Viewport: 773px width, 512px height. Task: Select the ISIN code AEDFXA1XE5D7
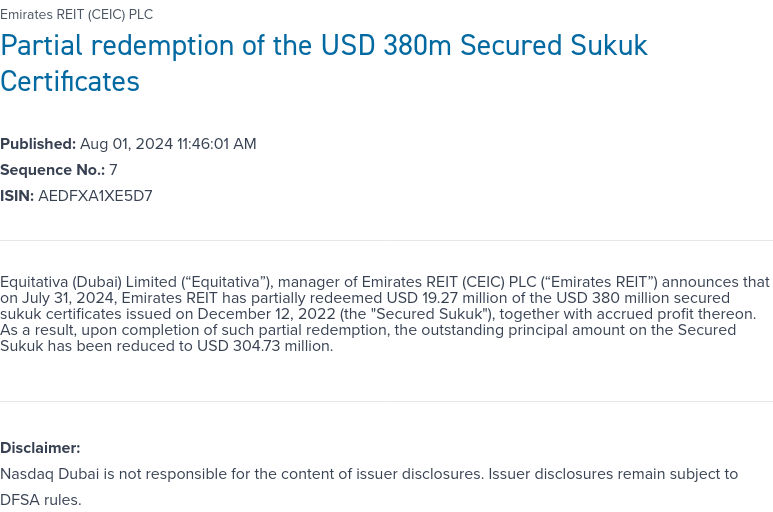click(95, 196)
